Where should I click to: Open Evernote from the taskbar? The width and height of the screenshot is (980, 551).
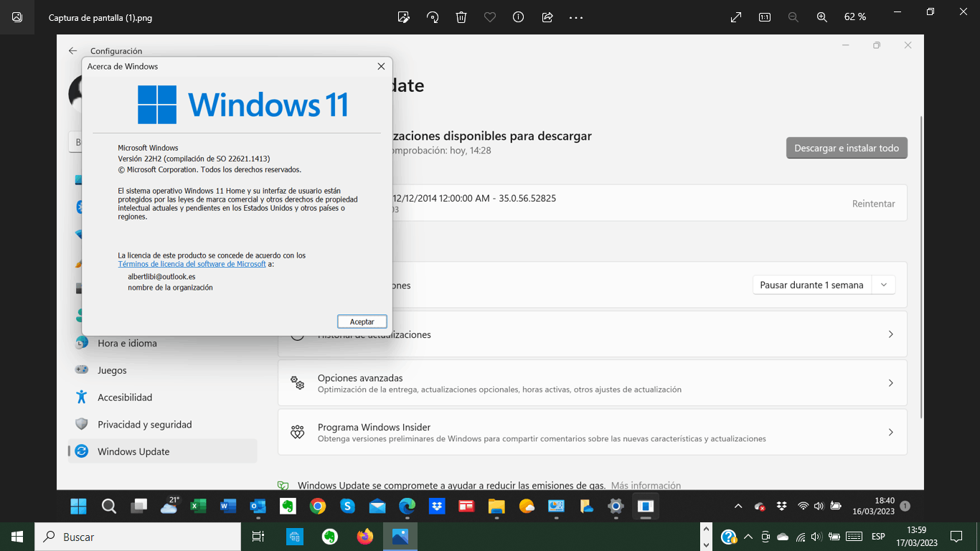tap(287, 506)
